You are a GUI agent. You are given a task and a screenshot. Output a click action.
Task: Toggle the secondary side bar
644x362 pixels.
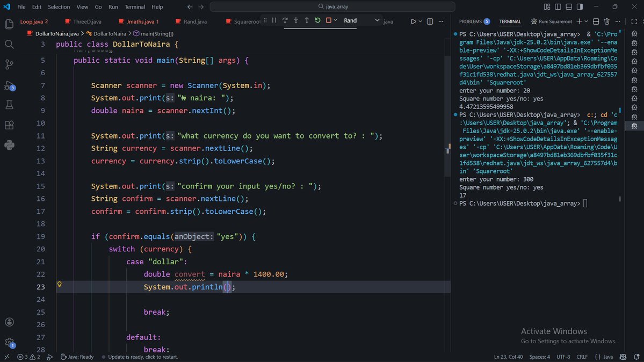click(580, 6)
